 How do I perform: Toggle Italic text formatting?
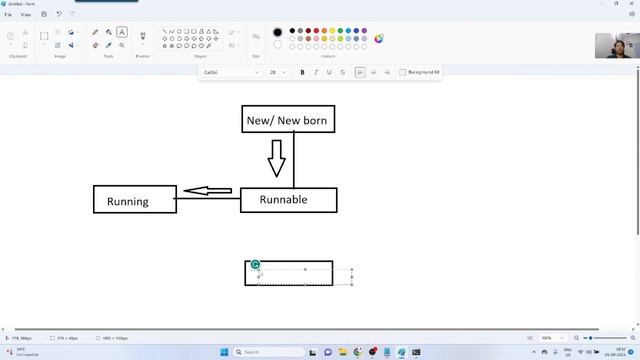[316, 72]
